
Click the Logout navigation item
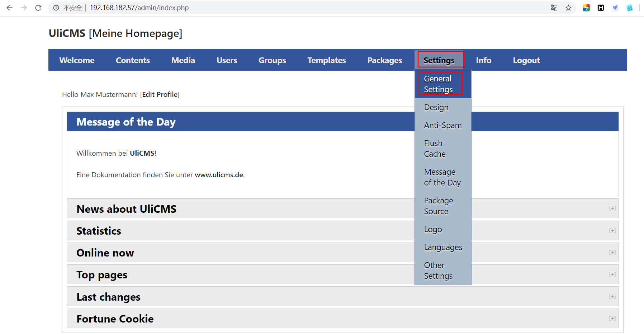(526, 60)
